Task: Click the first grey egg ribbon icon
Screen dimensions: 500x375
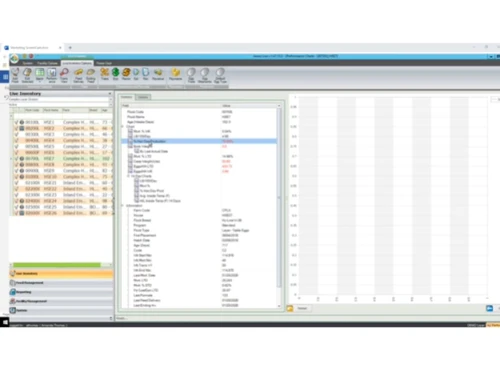Action: [191, 75]
